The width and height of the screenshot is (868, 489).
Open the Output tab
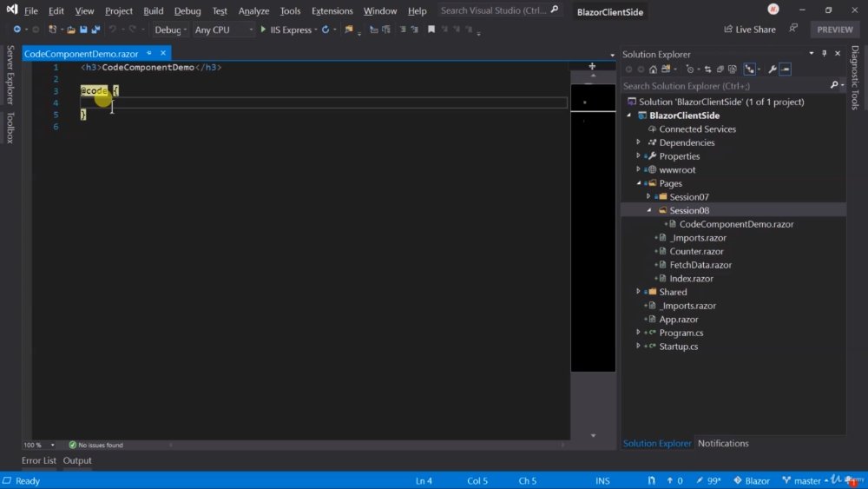(77, 460)
